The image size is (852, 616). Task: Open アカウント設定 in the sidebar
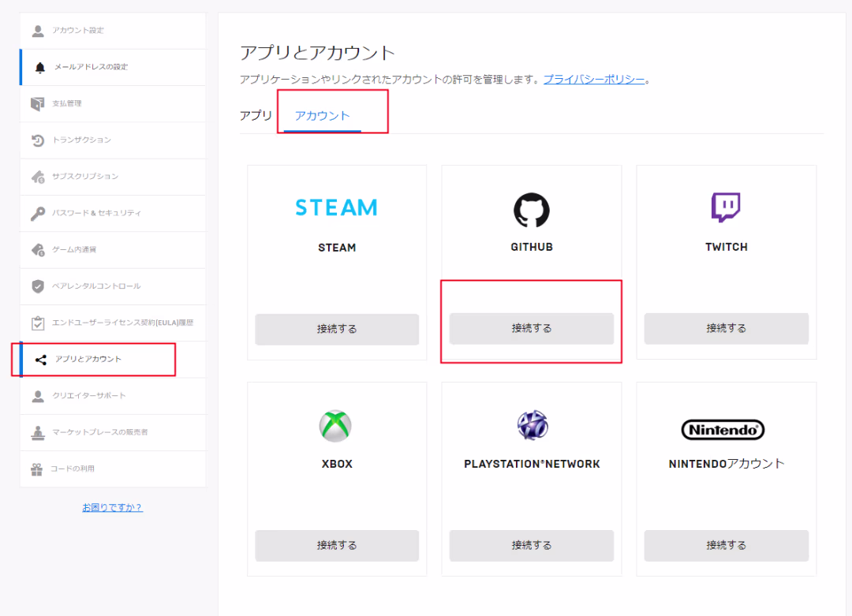tap(113, 31)
